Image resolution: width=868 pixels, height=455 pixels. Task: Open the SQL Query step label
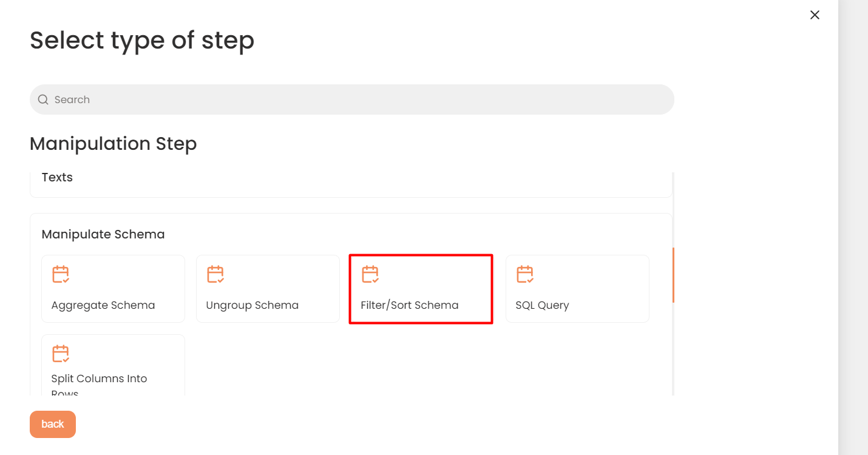coord(543,305)
